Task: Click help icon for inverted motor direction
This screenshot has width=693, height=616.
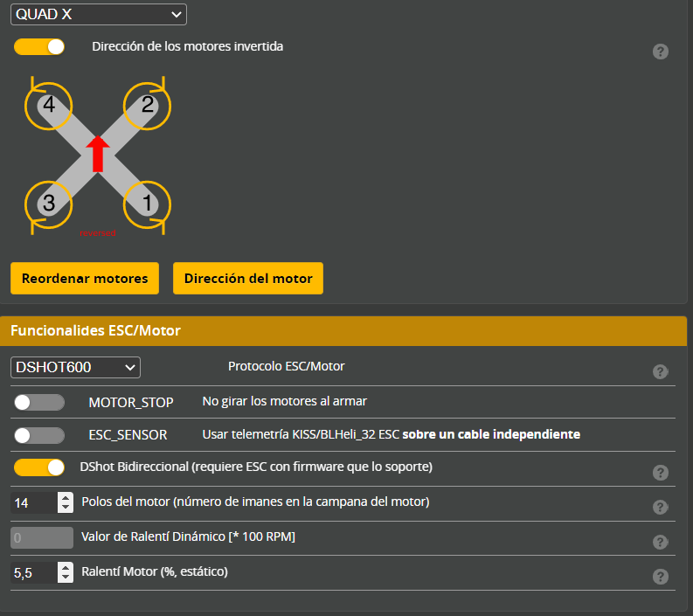Action: 661,52
